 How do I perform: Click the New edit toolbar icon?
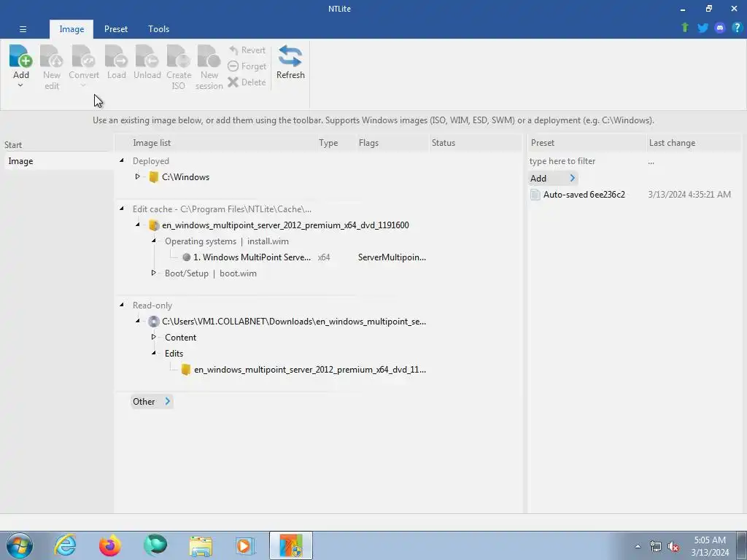tap(52, 56)
